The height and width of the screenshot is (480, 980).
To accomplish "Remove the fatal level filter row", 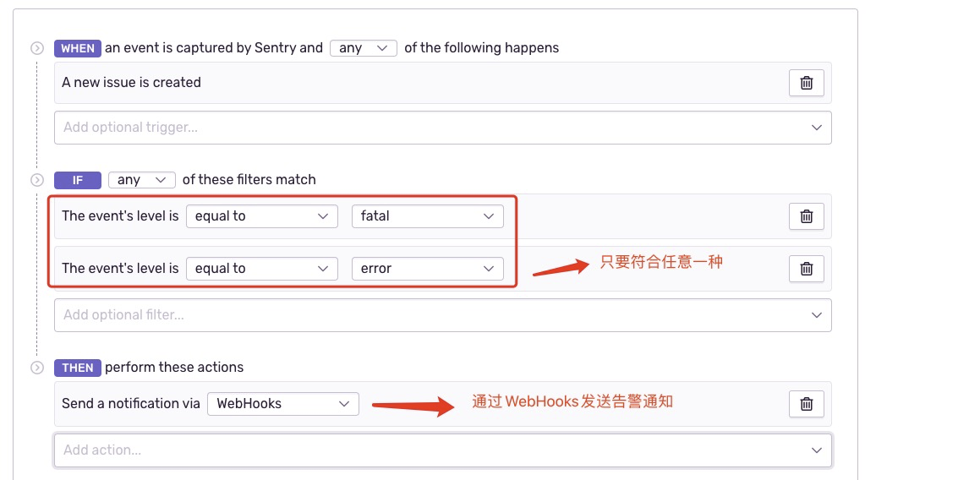I will pos(806,216).
